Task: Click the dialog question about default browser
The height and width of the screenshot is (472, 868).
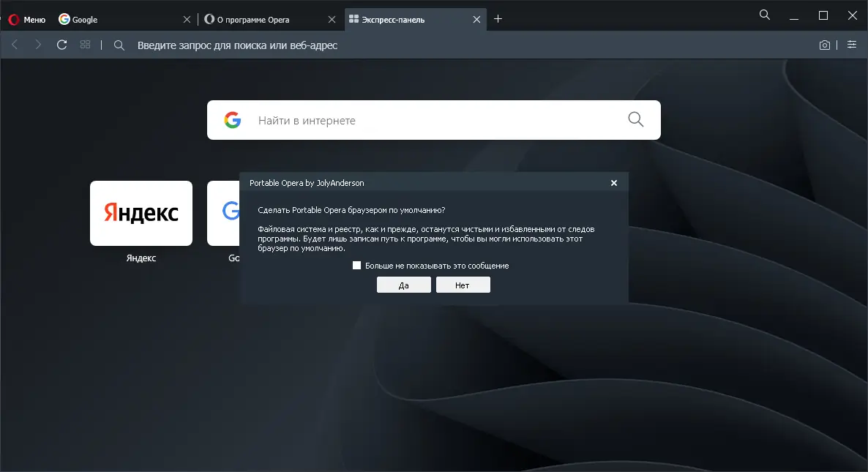Action: click(x=351, y=210)
